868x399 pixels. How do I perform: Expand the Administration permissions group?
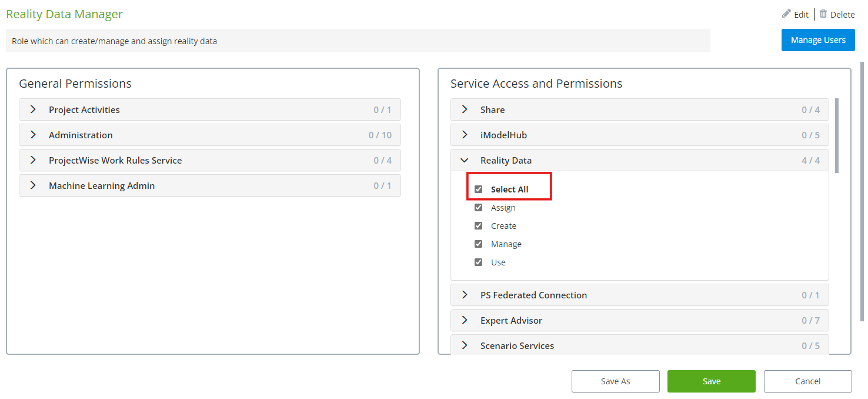pos(34,135)
